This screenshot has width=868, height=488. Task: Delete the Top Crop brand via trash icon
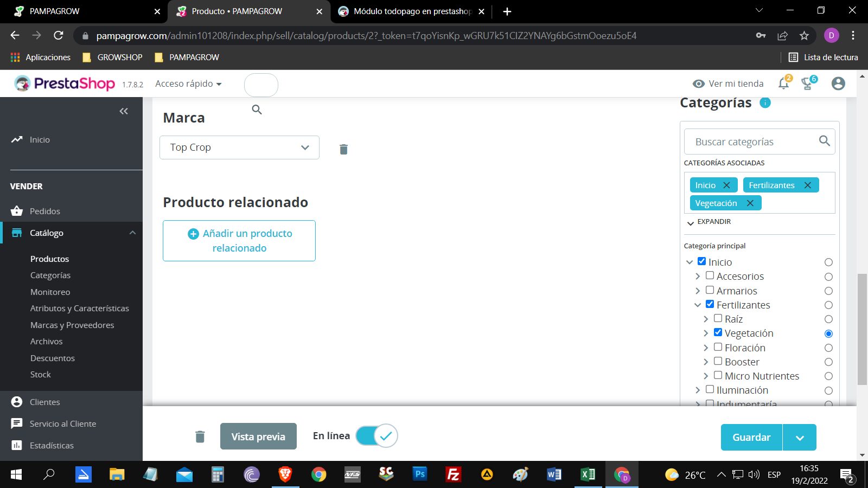point(343,149)
